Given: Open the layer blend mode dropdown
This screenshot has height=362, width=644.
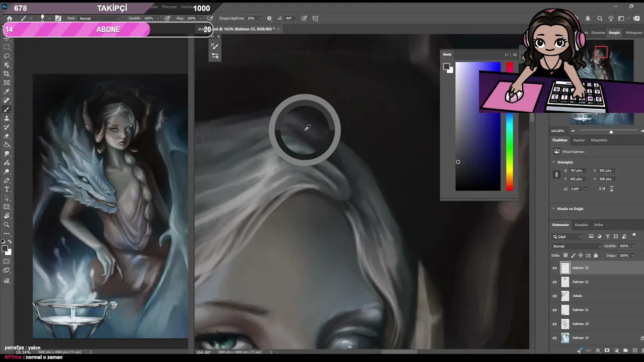Looking at the screenshot, I should 577,246.
